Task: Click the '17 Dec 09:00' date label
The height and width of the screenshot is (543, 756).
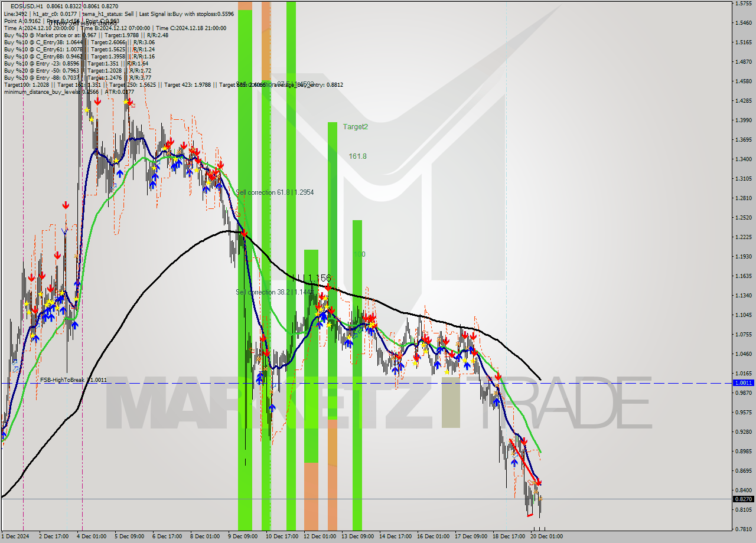Action: point(471,537)
